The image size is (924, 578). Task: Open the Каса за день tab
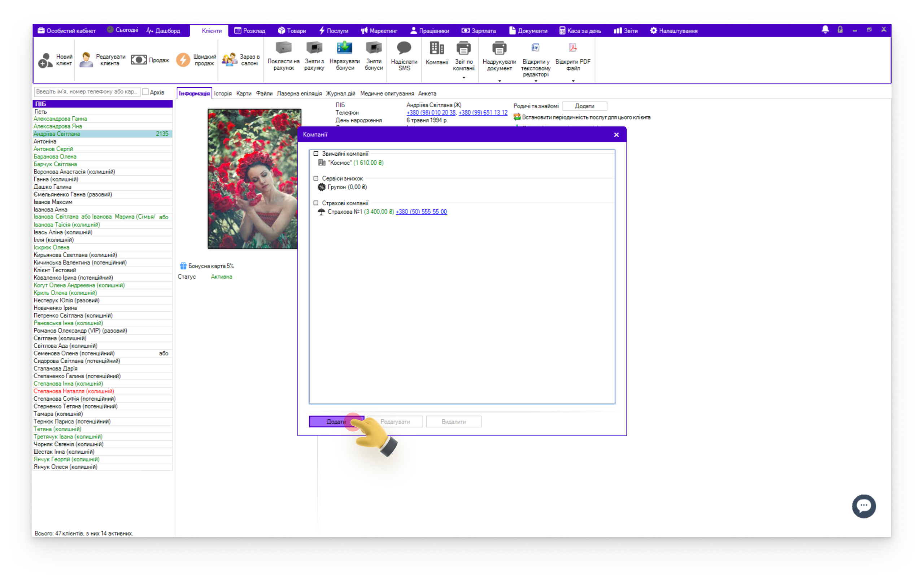pos(580,31)
